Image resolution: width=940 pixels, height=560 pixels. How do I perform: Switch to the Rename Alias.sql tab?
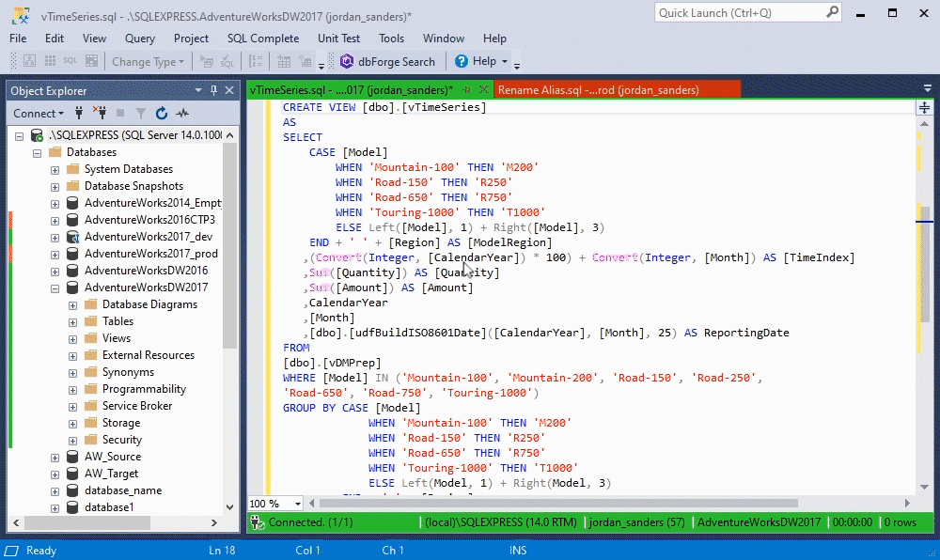point(598,90)
